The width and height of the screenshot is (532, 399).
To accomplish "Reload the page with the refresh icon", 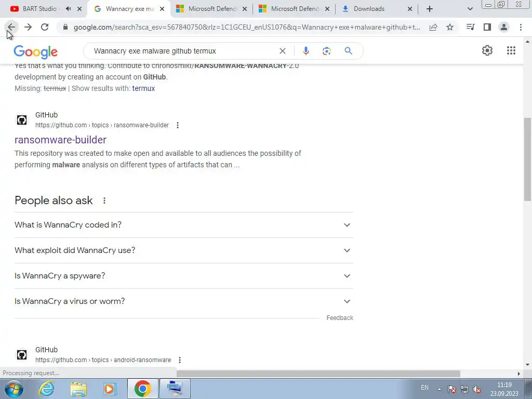I will coord(45,27).
